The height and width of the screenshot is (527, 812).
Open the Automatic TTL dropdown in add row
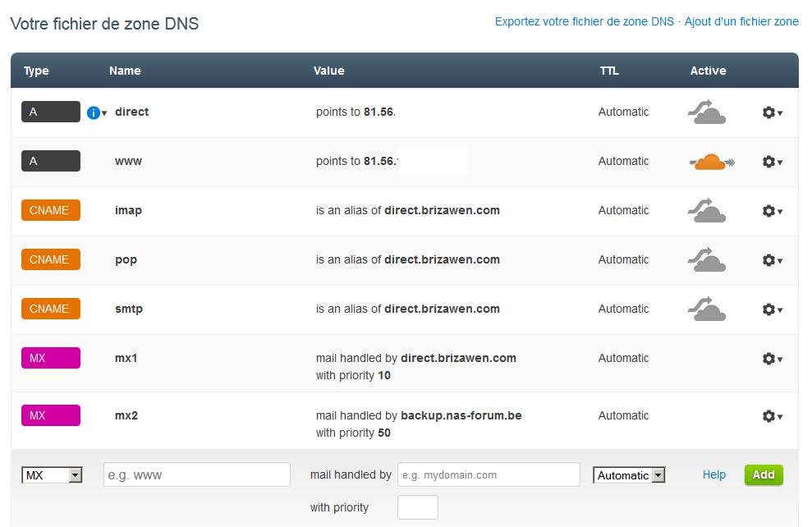pos(629,475)
